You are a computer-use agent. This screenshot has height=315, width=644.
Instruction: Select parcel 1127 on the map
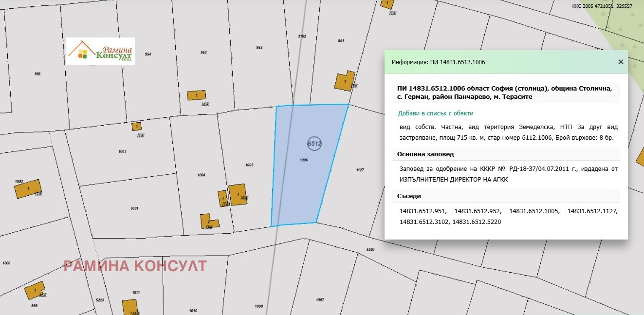pos(360,170)
